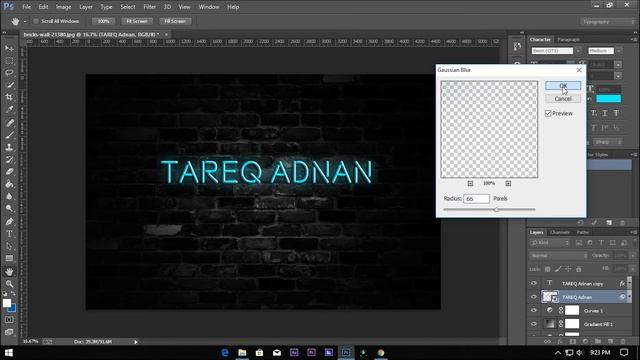Click the 100% zoom button
Viewport: 640px width, 360px height.
(103, 21)
